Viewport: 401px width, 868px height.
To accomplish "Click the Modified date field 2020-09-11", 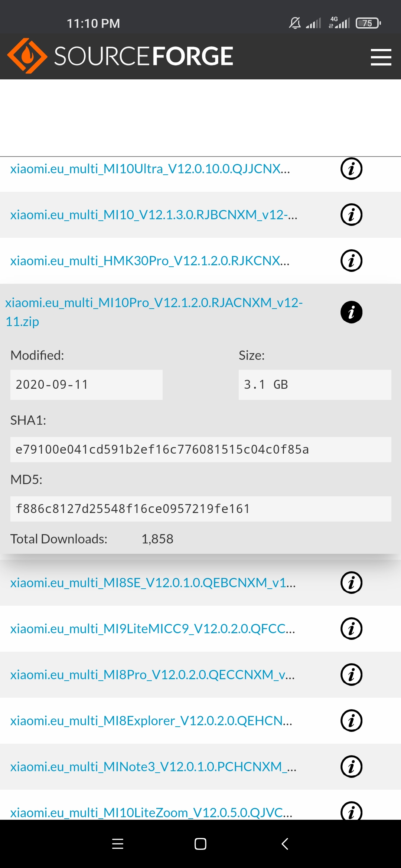I will click(x=86, y=385).
